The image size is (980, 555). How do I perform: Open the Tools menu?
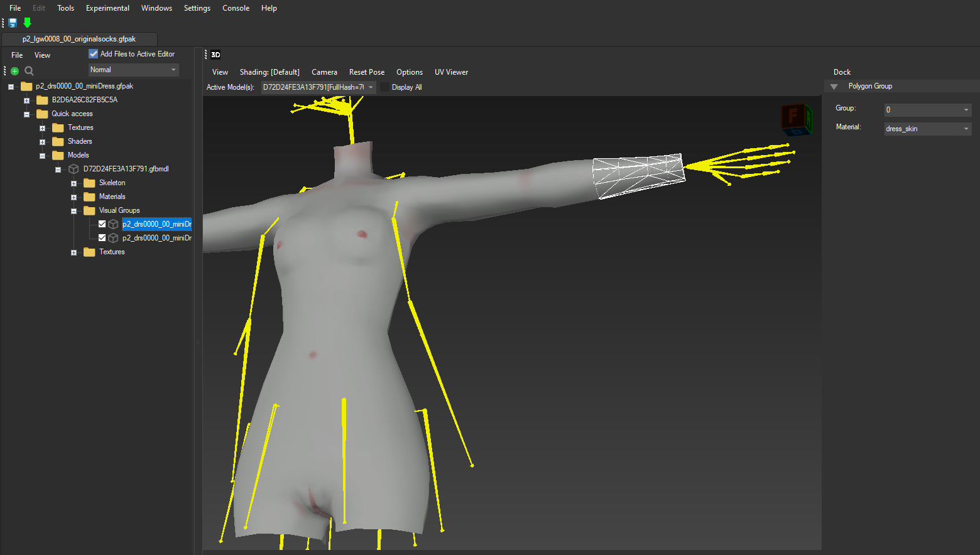click(x=65, y=8)
